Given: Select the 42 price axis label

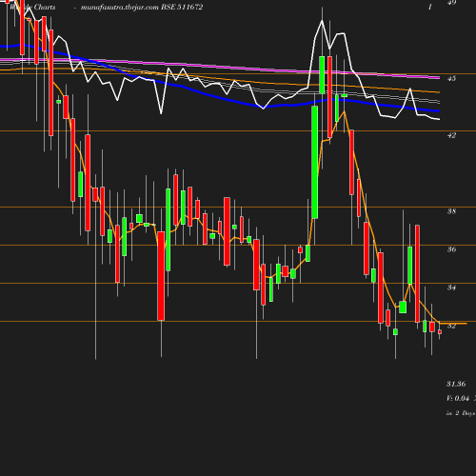Looking at the screenshot, I should [x=451, y=135].
